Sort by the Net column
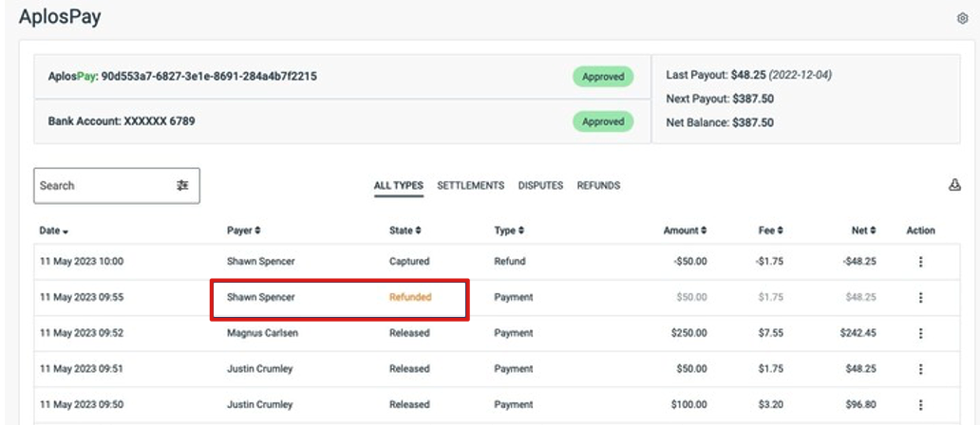980x425 pixels. coord(864,231)
